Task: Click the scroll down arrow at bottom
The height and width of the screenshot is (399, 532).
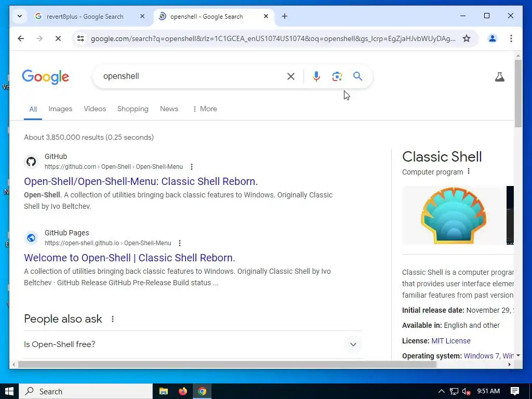Action: 518,355
